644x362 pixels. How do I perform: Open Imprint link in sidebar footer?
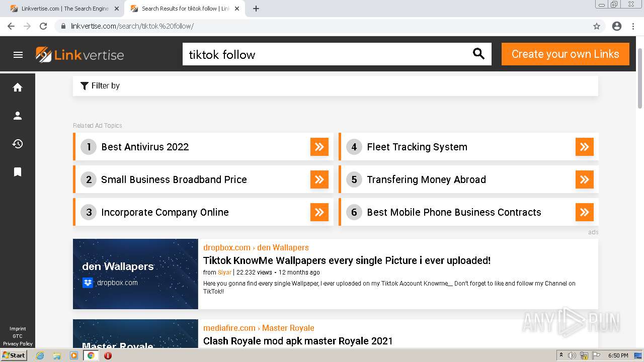click(x=18, y=329)
